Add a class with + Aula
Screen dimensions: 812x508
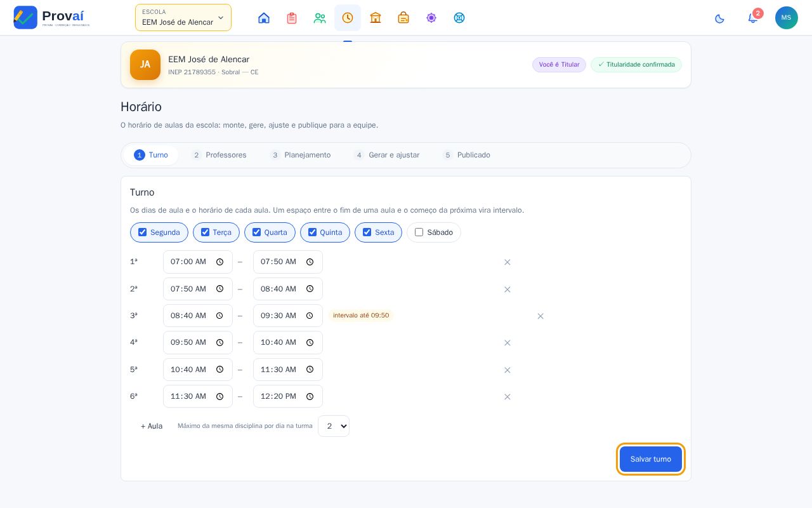coord(152,426)
